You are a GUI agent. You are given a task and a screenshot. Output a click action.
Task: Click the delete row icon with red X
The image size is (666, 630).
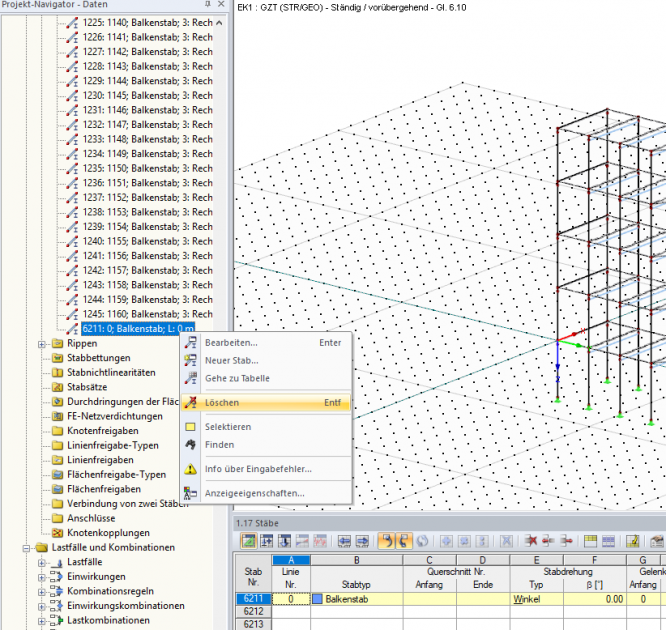[531, 541]
